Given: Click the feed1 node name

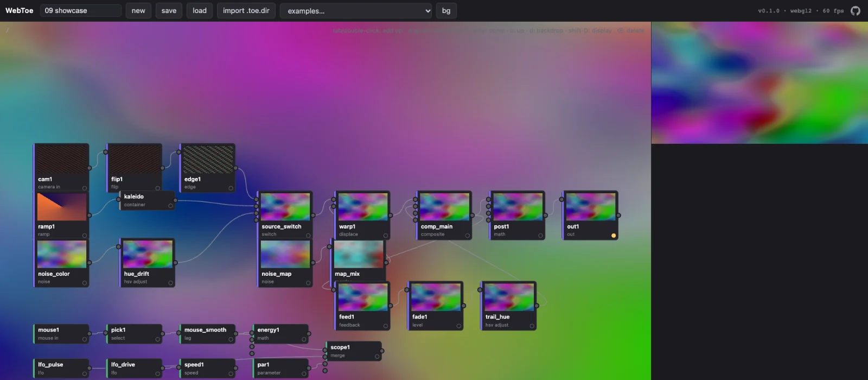Looking at the screenshot, I should coord(347,317).
